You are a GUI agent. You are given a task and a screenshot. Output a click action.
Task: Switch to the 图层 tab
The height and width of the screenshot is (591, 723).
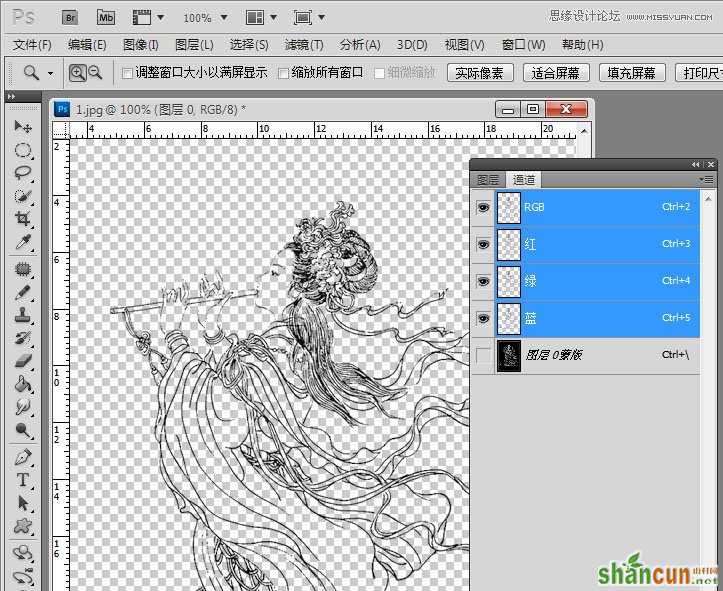[x=488, y=179]
